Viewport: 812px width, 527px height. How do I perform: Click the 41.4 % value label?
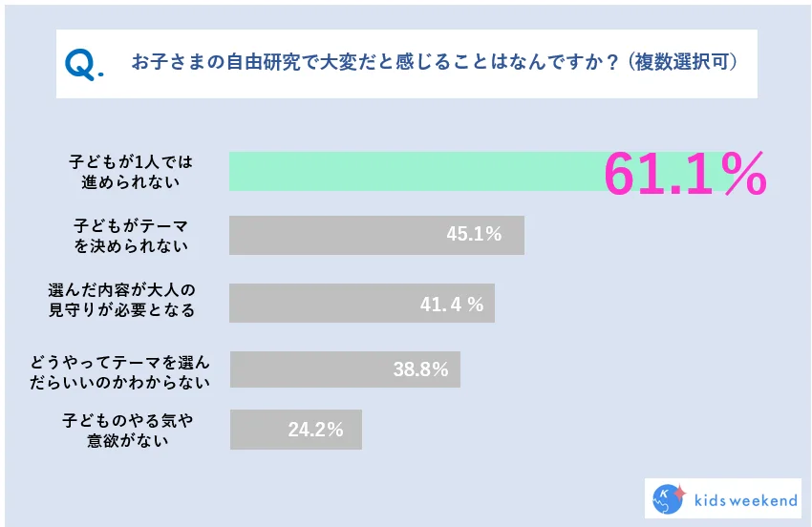pos(452,305)
